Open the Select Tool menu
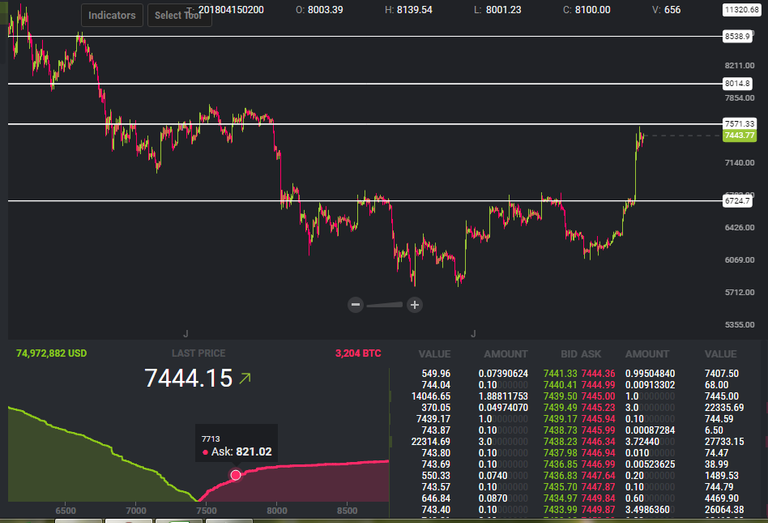The image size is (768, 523). click(x=179, y=15)
